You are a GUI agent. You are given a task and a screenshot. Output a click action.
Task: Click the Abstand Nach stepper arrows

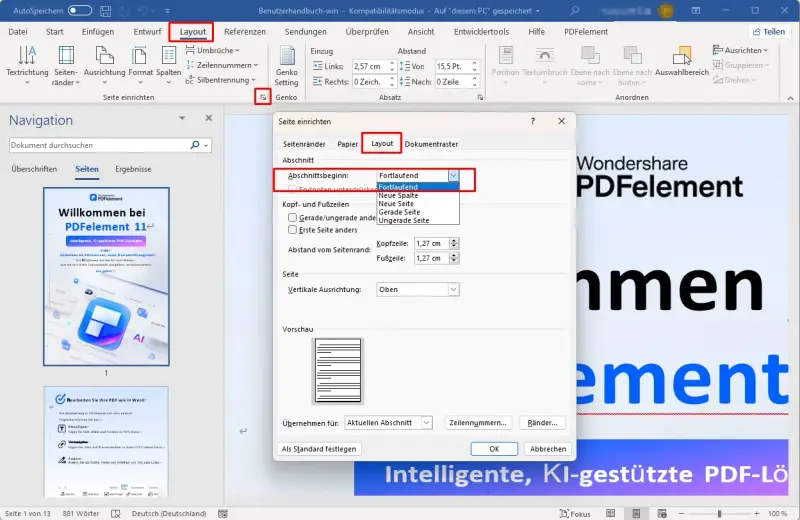tap(474, 82)
